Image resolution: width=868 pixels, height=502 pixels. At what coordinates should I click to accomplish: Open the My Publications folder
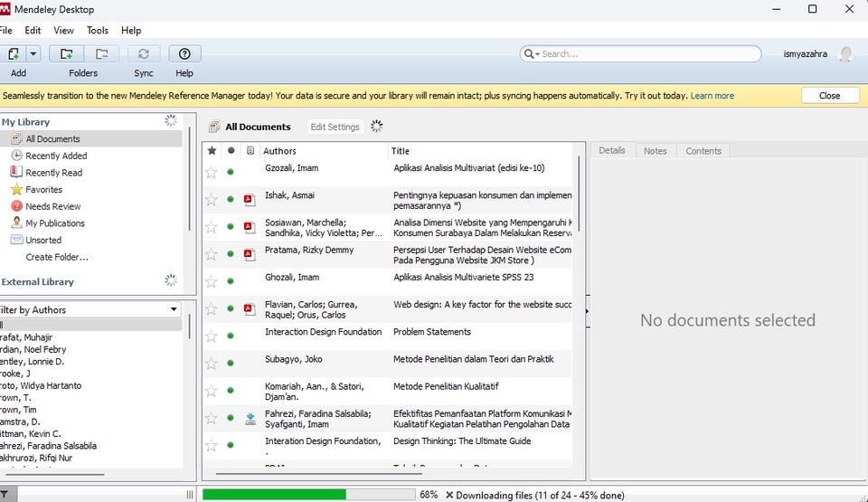point(55,223)
